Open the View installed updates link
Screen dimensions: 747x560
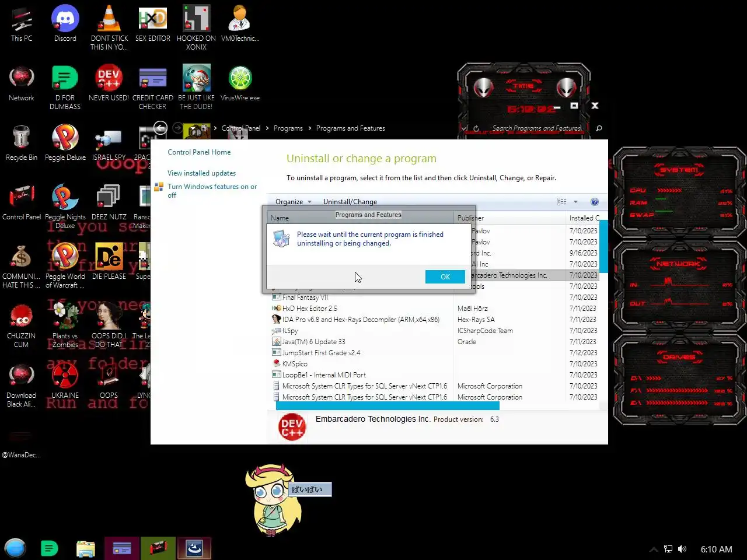point(201,173)
